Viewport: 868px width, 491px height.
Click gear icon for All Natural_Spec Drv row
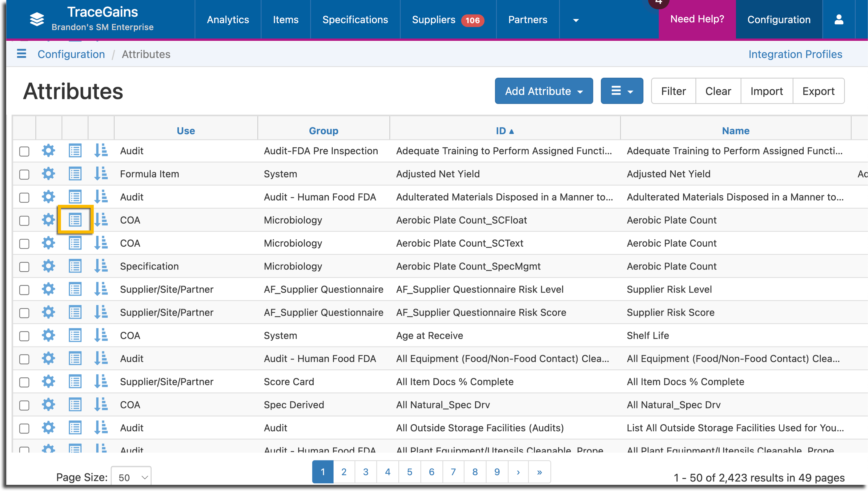pos(49,405)
